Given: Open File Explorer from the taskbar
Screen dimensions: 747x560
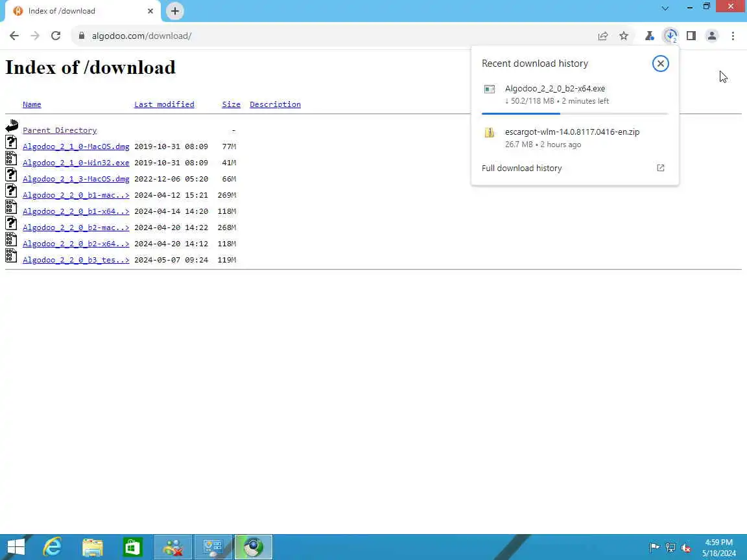Looking at the screenshot, I should (x=93, y=547).
